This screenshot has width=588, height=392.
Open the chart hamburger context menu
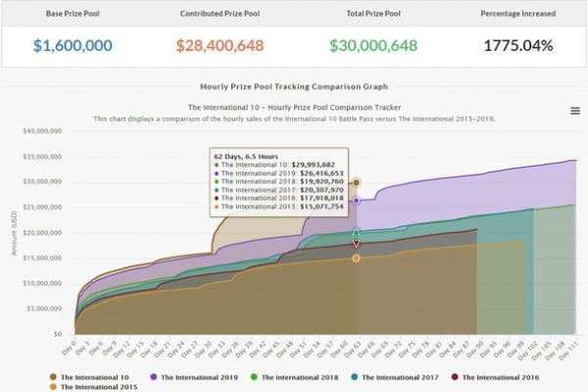click(575, 111)
